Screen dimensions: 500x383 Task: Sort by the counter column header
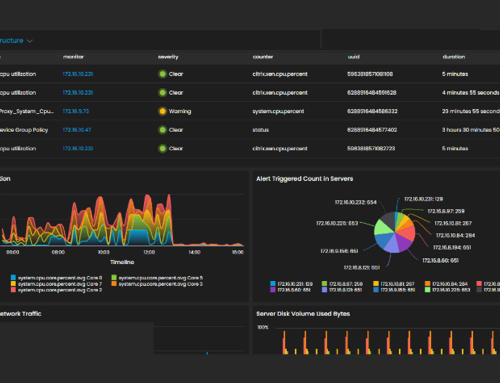(x=263, y=57)
